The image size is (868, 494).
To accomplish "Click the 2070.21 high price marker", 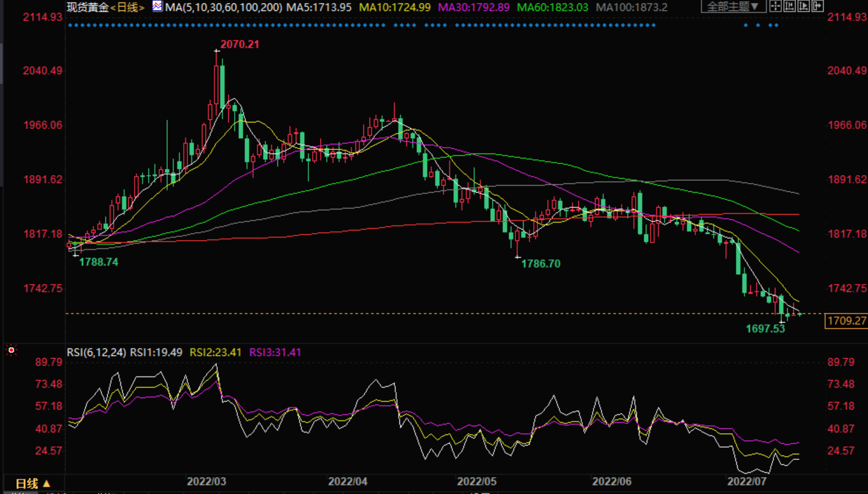I will click(x=239, y=44).
